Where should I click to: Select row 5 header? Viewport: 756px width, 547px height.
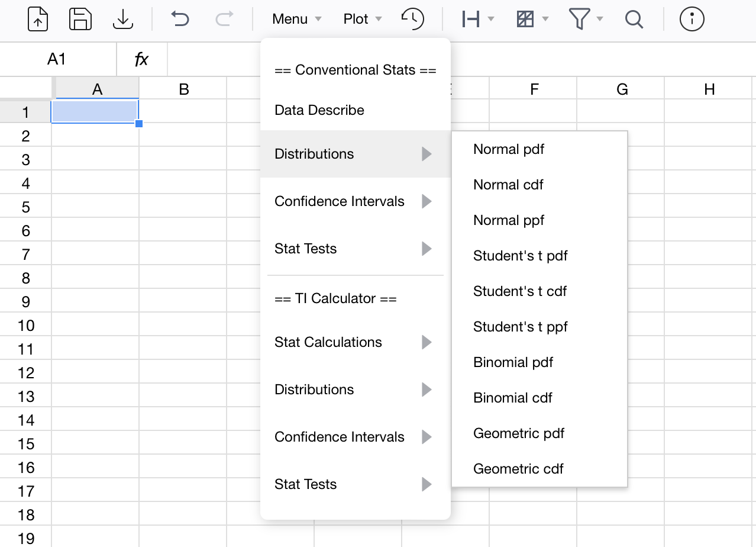pos(25,206)
